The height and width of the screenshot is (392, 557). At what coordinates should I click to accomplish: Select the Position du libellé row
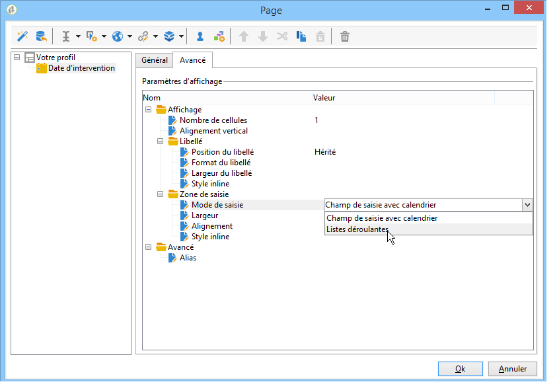[223, 152]
